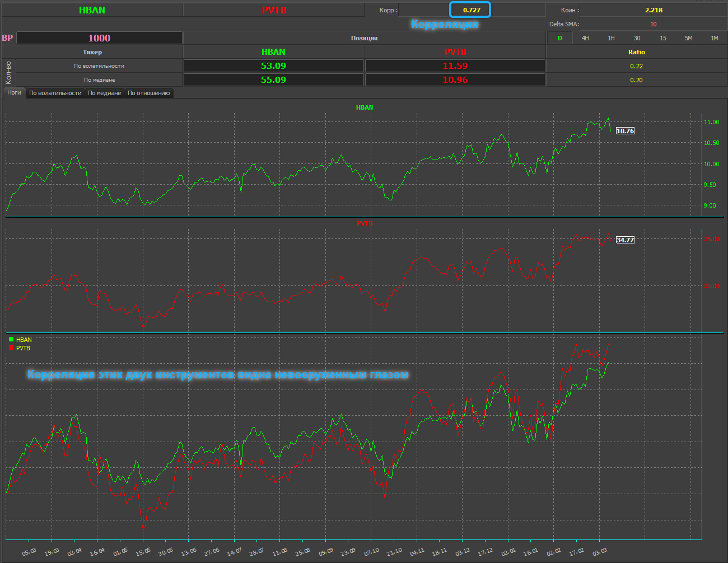The height and width of the screenshot is (563, 728).
Task: Open the По отношению tab
Action: pos(149,93)
